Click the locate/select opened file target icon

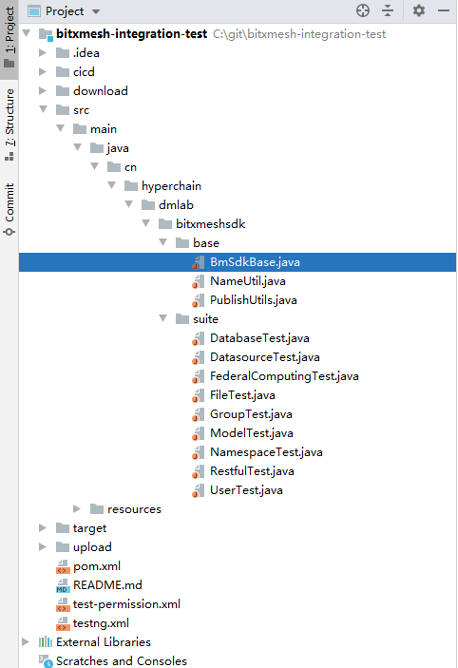point(363,11)
